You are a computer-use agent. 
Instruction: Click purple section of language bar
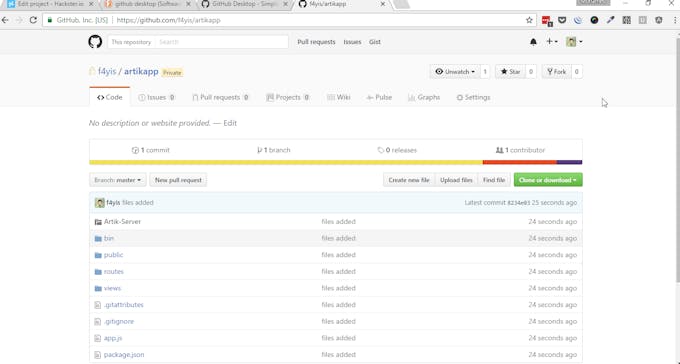569,162
